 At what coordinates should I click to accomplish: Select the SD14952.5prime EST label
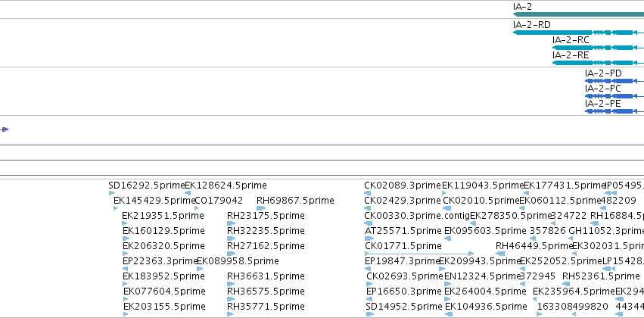[404, 307]
